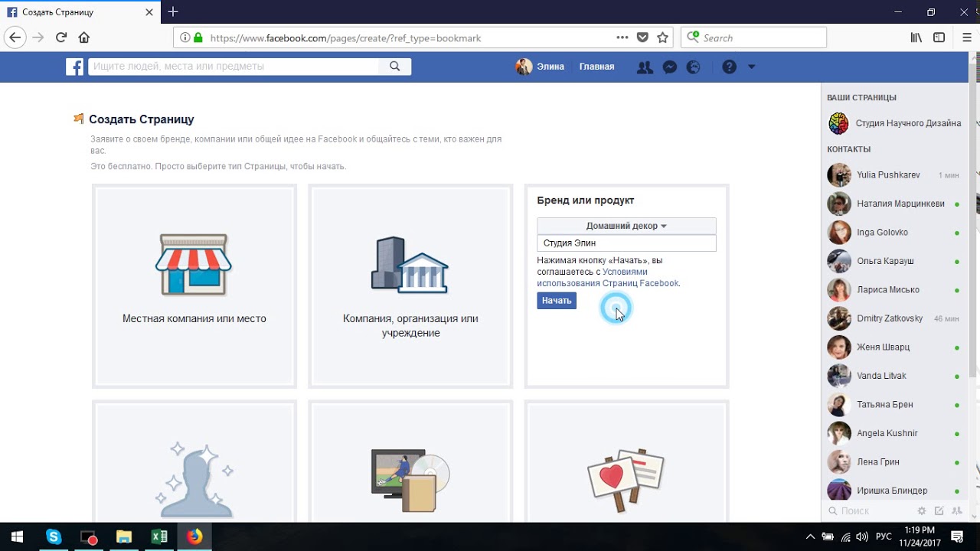Click the create group icon in chat sidebar
980x551 pixels.
coord(957,510)
